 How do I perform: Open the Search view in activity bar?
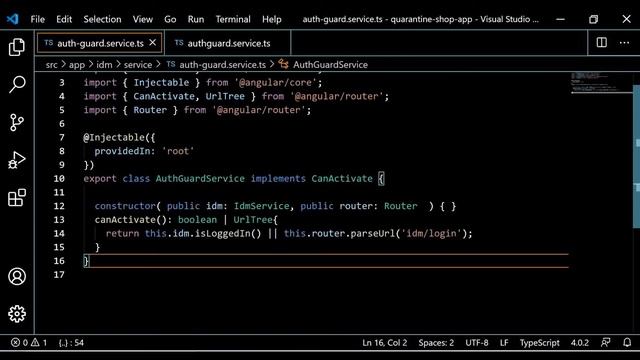(x=17, y=84)
